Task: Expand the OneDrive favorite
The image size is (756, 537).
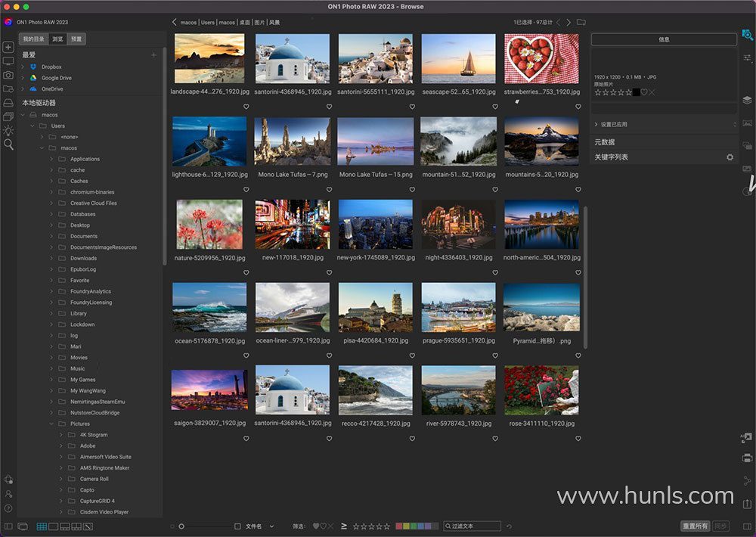Action: pos(23,88)
